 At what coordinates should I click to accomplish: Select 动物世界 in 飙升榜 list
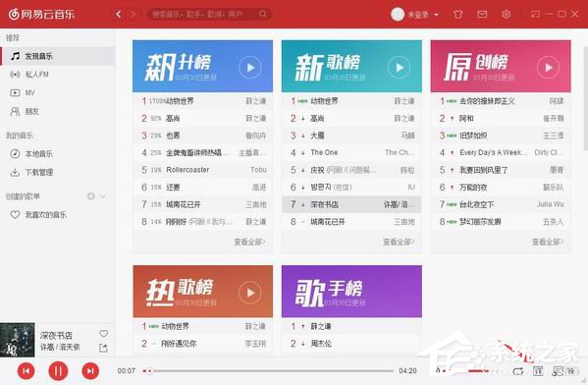203,101
